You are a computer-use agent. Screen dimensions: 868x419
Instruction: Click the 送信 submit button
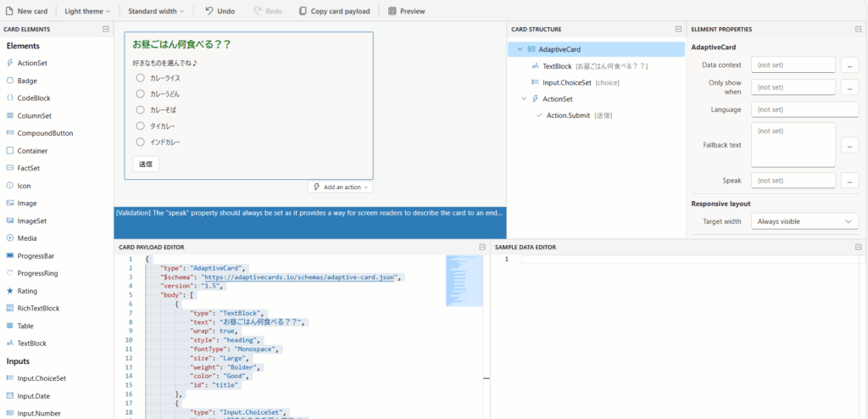[146, 164]
